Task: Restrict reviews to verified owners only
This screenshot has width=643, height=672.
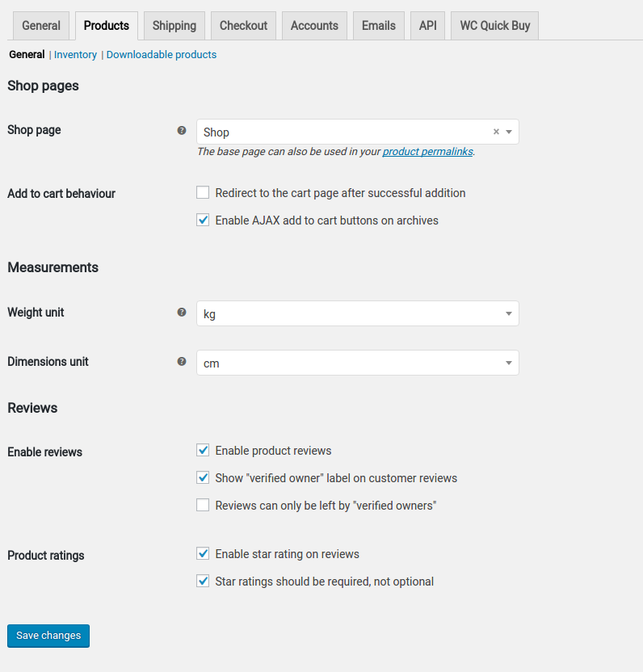Action: point(203,506)
